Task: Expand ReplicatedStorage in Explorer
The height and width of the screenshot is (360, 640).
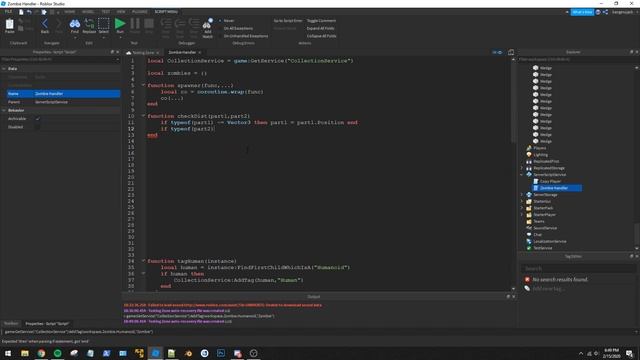Action: 522,168
